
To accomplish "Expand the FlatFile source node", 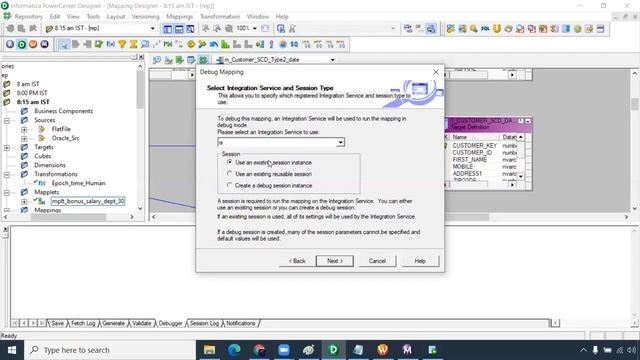I will [24, 129].
